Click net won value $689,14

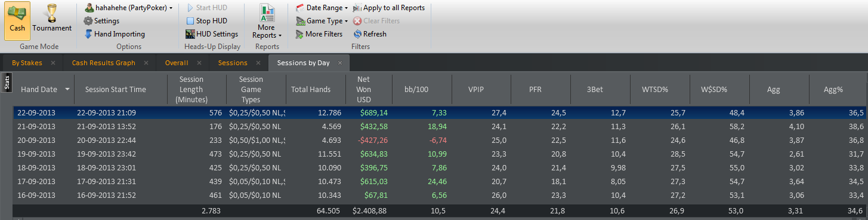pyautogui.click(x=374, y=112)
